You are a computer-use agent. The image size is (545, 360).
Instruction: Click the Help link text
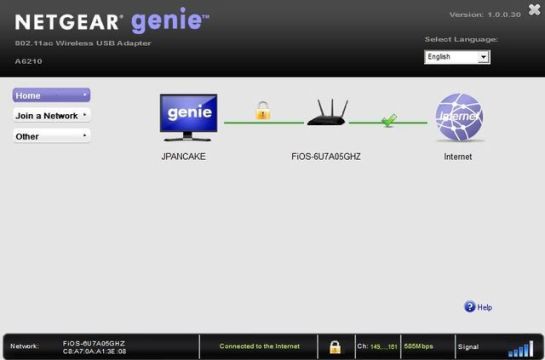(485, 307)
